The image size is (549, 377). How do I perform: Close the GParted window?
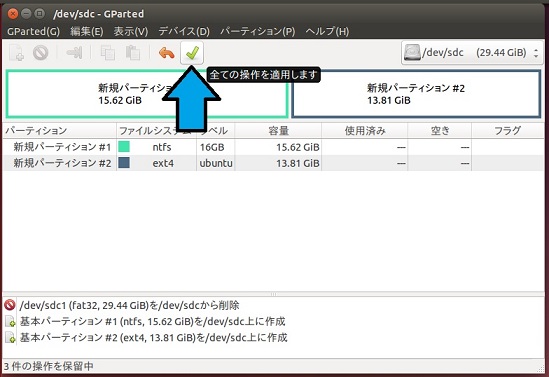(13, 14)
